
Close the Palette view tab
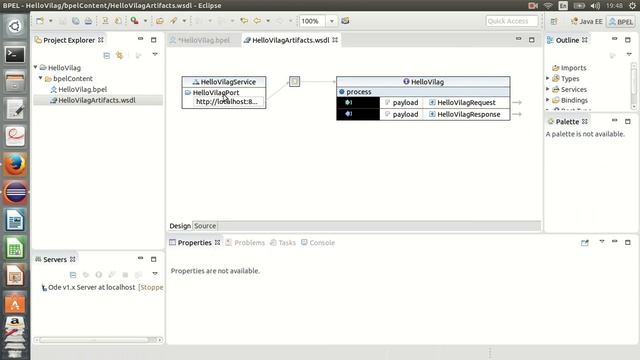pos(584,122)
